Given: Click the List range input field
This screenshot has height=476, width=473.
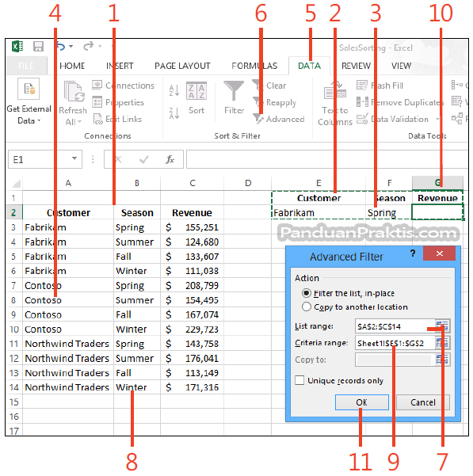Looking at the screenshot, I should click(395, 326).
